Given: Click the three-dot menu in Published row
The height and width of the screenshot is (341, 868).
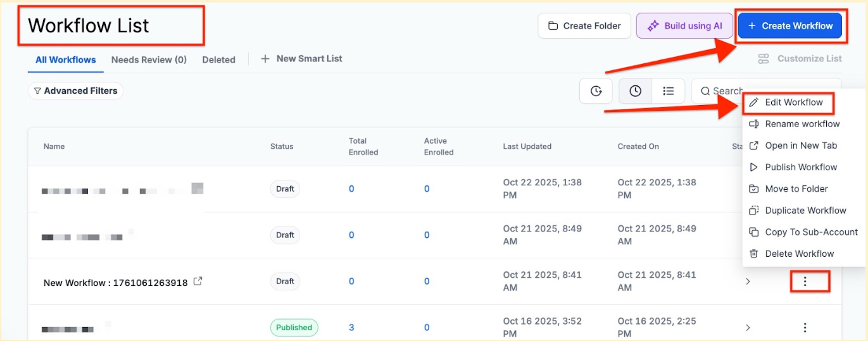Looking at the screenshot, I should pyautogui.click(x=805, y=328).
